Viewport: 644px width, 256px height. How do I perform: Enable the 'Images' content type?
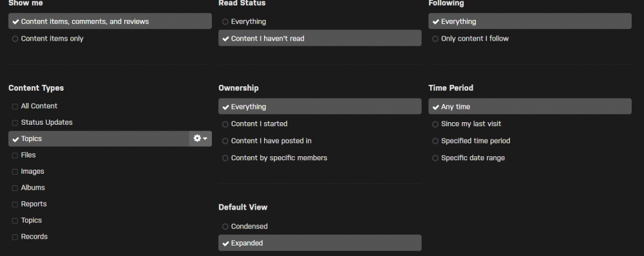coord(15,172)
